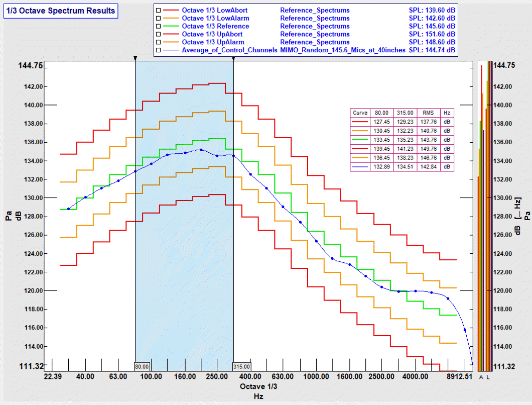Click the 80.00 cursor label box
532x405 pixels.
click(x=141, y=366)
